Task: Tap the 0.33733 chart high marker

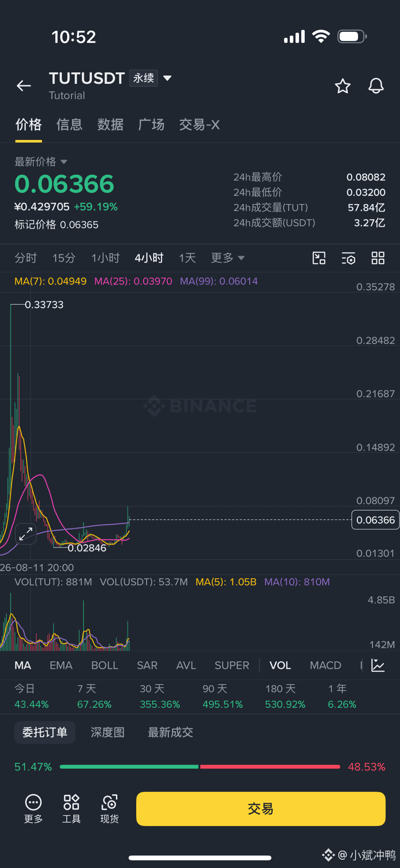Action: click(44, 305)
